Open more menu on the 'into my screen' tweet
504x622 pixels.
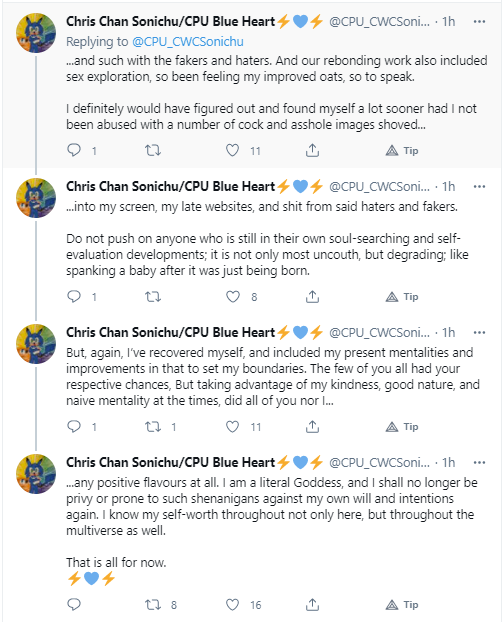[479, 186]
